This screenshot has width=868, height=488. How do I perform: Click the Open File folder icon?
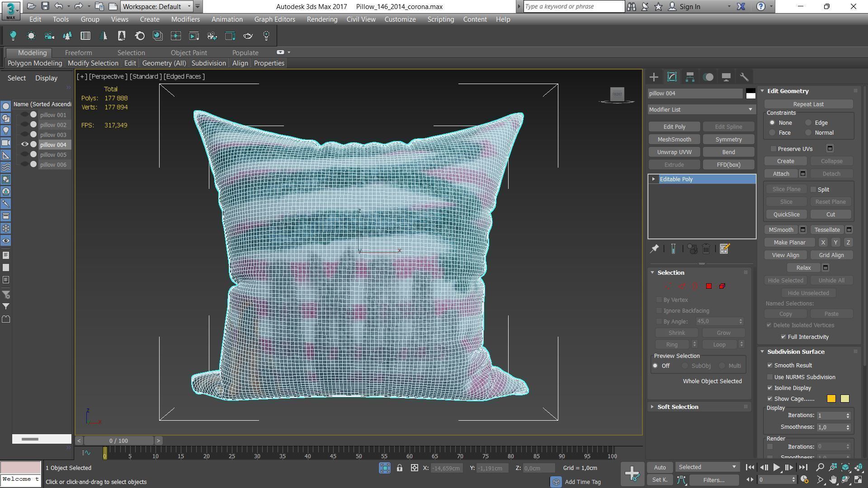click(x=31, y=6)
